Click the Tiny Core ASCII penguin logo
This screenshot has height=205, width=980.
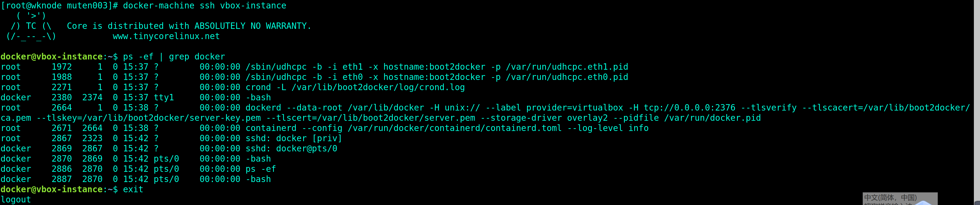[x=30, y=26]
